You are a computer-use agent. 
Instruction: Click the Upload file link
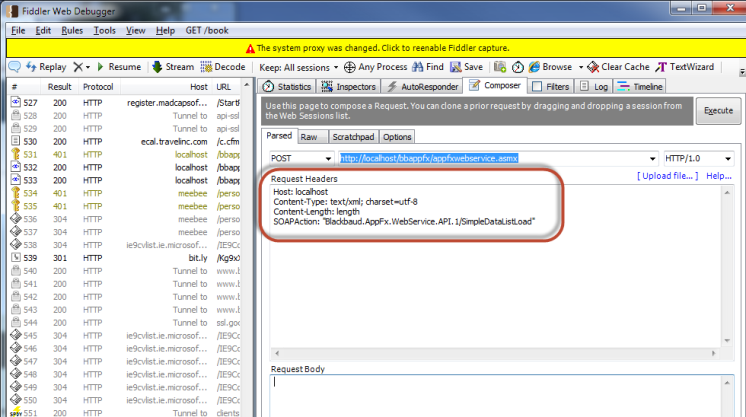pos(666,176)
